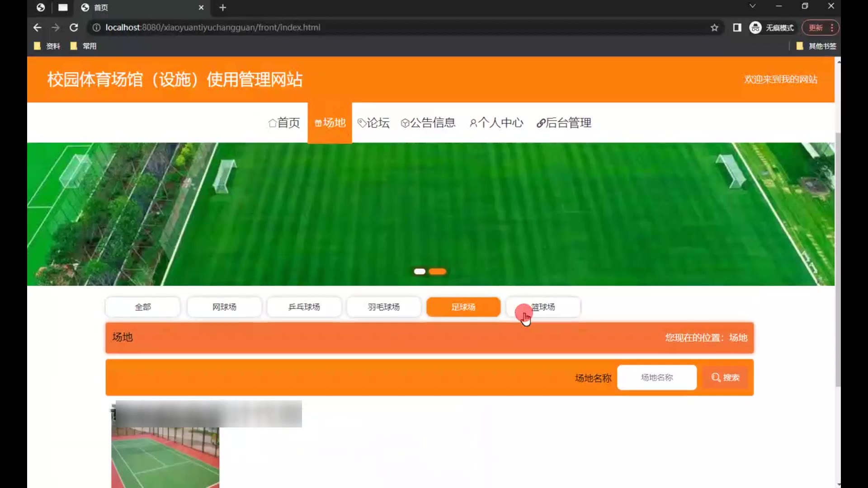868x488 pixels.
Task: Select first carousel slide indicator
Action: click(420, 272)
